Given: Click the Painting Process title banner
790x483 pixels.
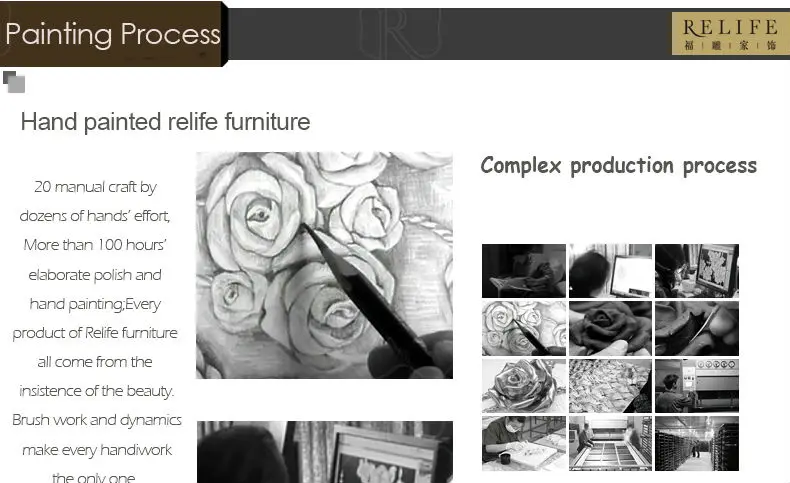Looking at the screenshot, I should pos(113,34).
